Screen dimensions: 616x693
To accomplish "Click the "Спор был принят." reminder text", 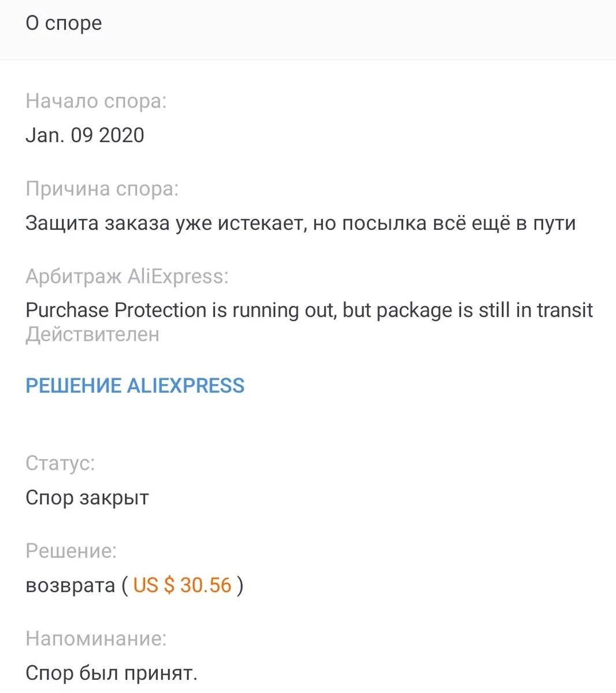I will coord(112,673).
